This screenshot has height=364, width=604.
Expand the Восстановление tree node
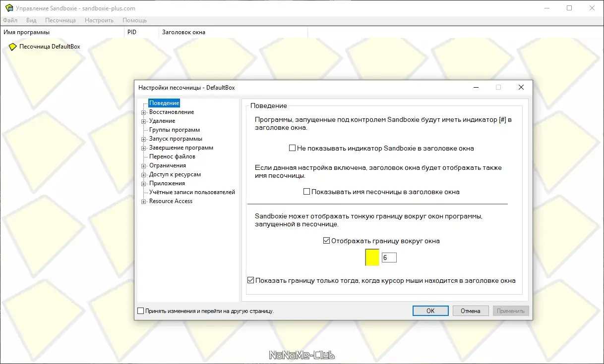click(x=144, y=112)
